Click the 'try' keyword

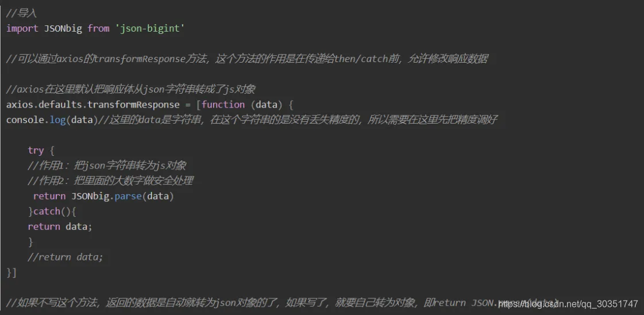coord(36,150)
